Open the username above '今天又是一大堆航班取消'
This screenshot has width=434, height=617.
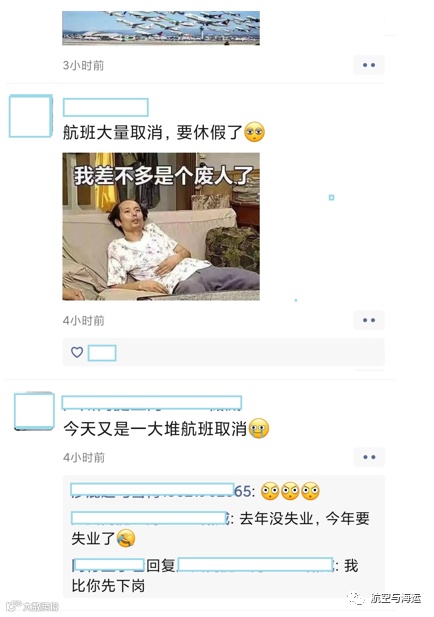coord(152,403)
